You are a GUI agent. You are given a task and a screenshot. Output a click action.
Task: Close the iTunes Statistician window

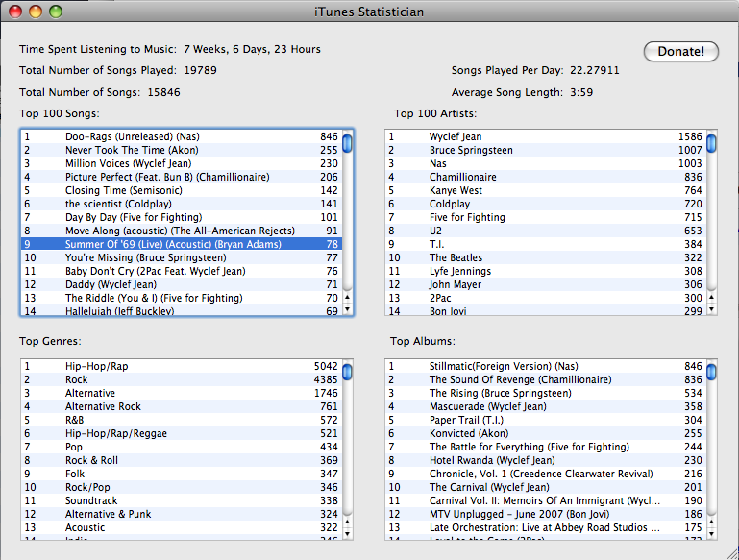tap(15, 12)
